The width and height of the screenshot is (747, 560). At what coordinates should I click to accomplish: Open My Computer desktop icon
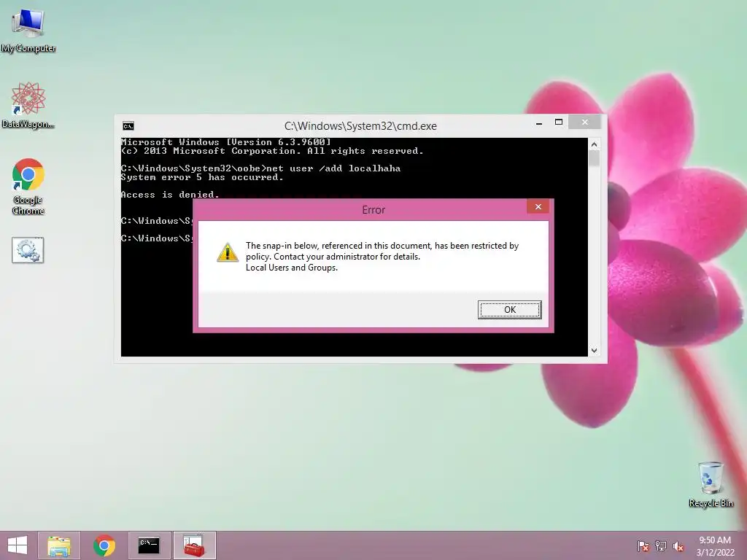28,29
